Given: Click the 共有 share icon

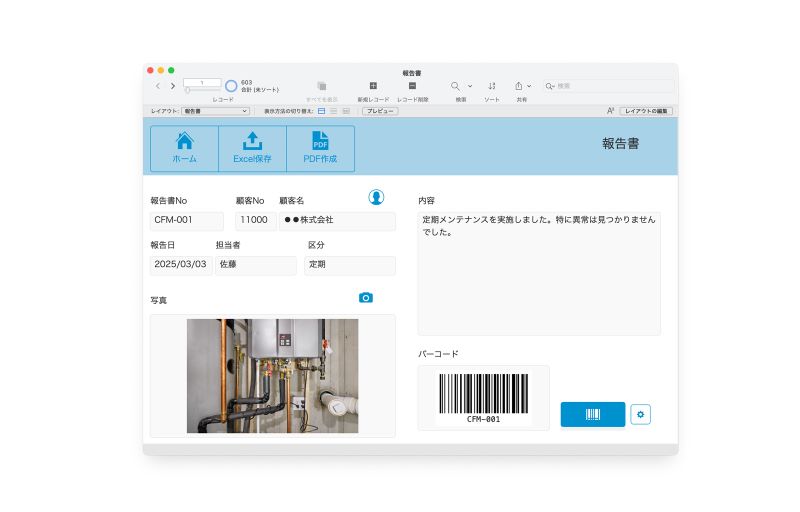Looking at the screenshot, I should tap(518, 86).
